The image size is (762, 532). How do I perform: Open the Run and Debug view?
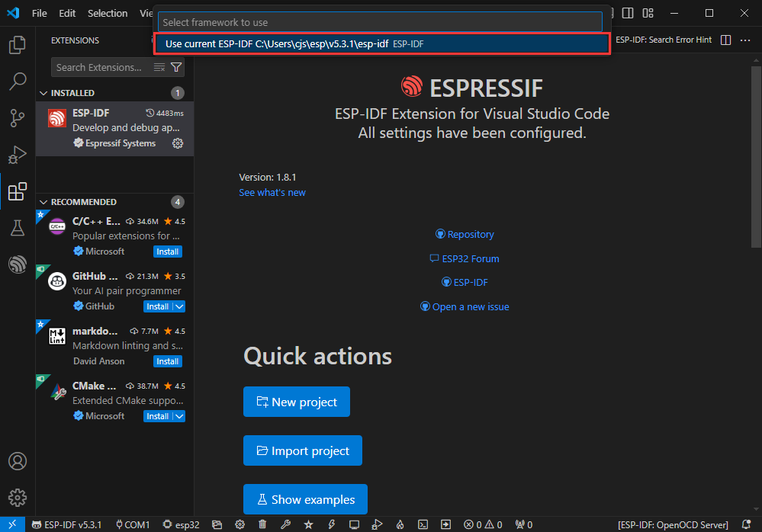tap(17, 155)
